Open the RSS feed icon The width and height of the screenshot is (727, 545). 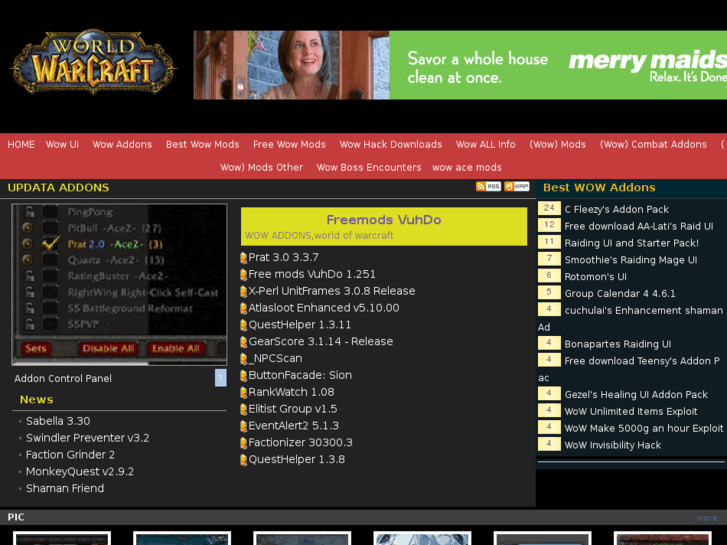click(x=488, y=186)
